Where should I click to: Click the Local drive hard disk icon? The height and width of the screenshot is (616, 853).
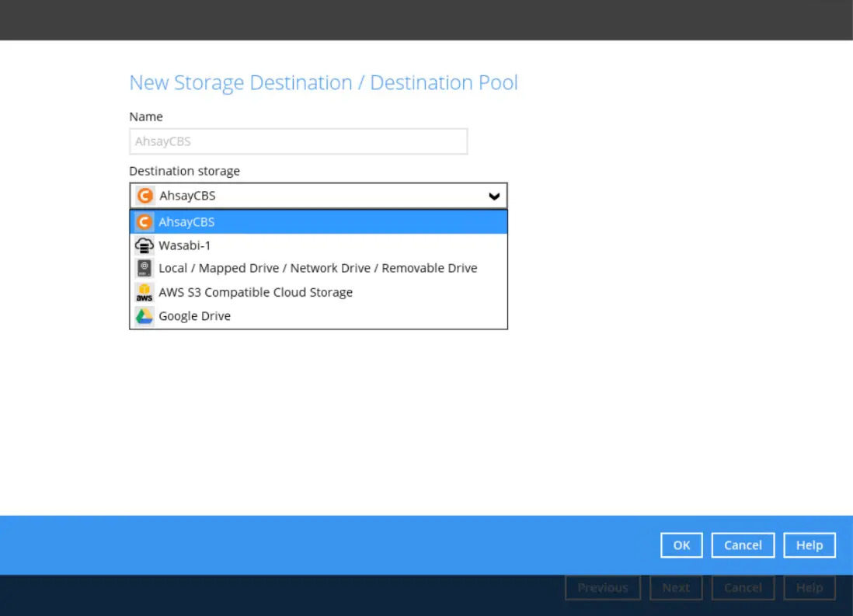144,269
